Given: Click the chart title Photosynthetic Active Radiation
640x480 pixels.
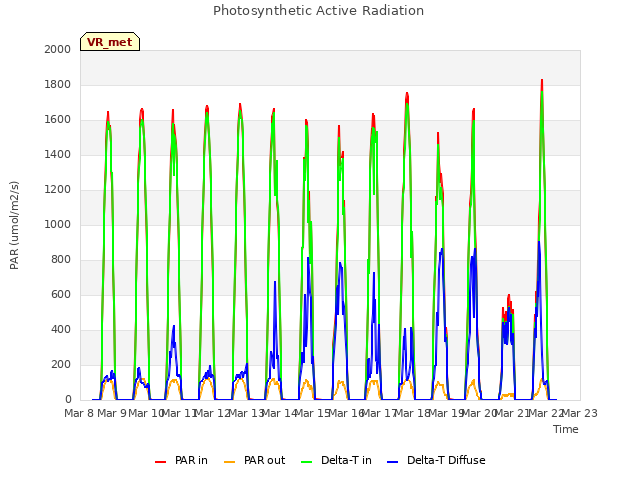Looking at the screenshot, I should tap(318, 11).
